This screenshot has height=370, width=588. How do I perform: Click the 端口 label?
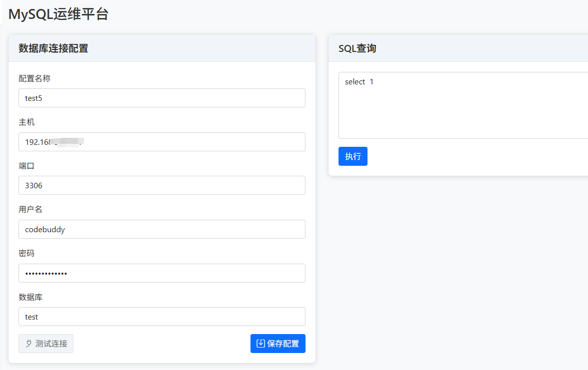coord(26,166)
